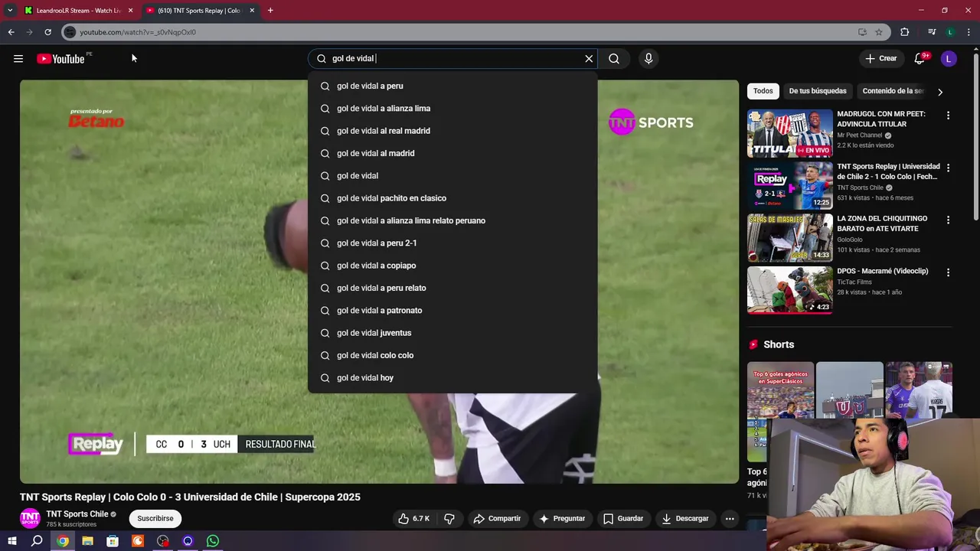Select suggestion 'gol de vidal a peru'

(452, 86)
